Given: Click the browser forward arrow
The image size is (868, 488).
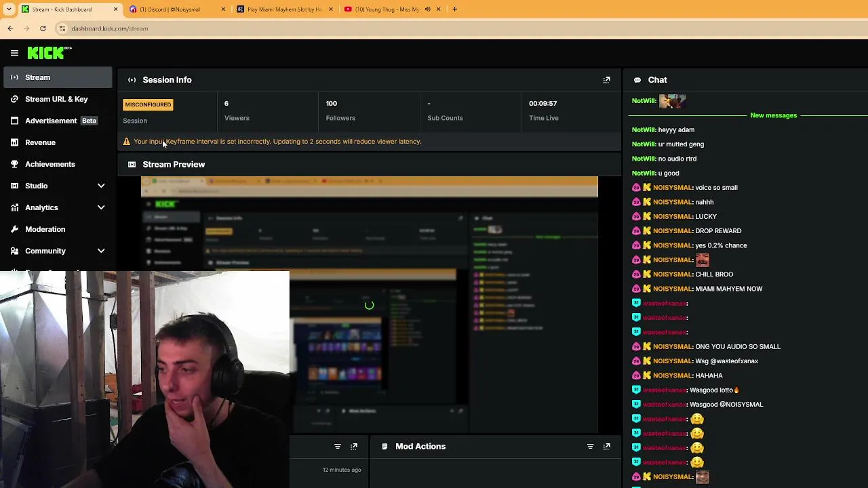Looking at the screenshot, I should [26, 28].
